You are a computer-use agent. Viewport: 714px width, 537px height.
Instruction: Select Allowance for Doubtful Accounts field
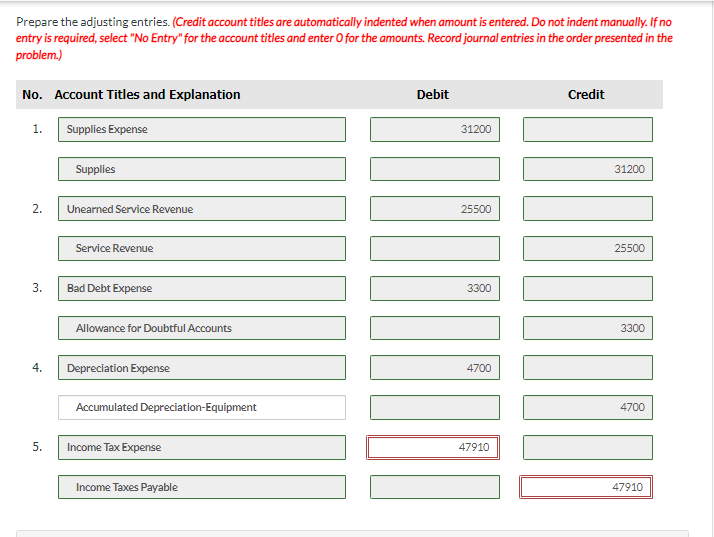pyautogui.click(x=202, y=328)
